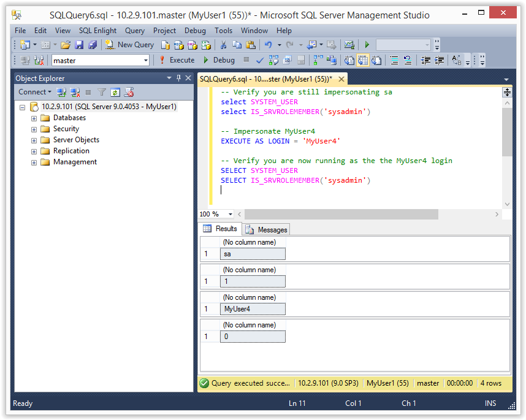Click the Specify Values for Template Parameters icon
This screenshot has width=526, height=420.
pyautogui.click(x=457, y=60)
